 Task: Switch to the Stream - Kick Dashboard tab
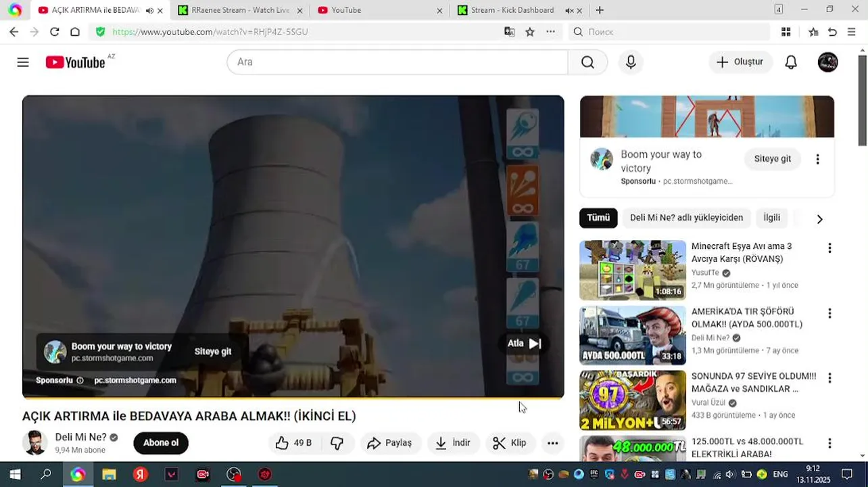pos(519,10)
